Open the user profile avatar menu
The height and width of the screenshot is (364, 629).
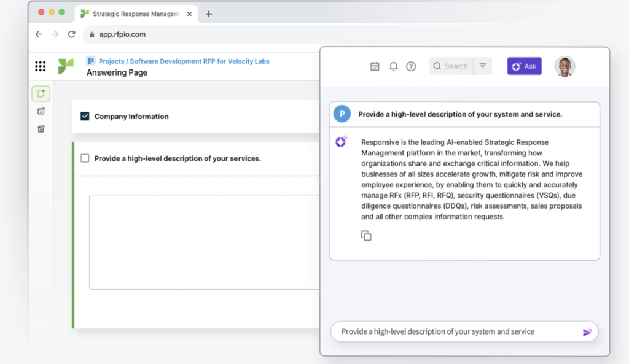(x=565, y=66)
